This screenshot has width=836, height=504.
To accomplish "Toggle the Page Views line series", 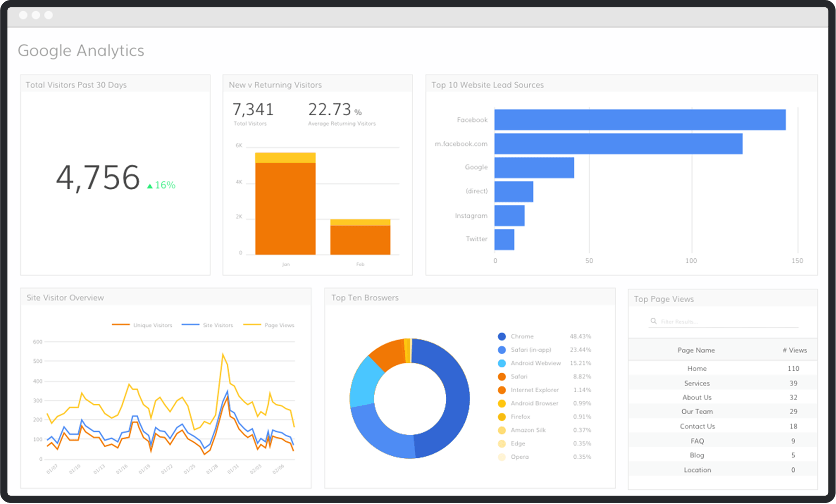I will (269, 325).
